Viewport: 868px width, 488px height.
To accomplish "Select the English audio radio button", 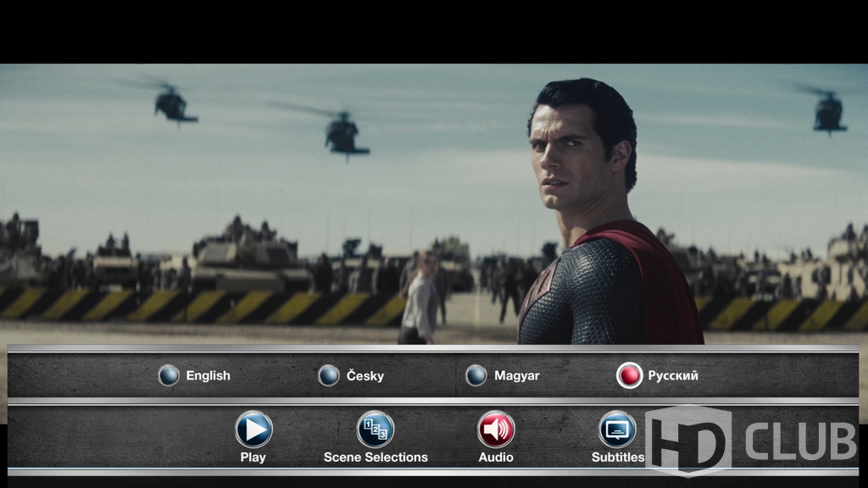I will pyautogui.click(x=169, y=375).
